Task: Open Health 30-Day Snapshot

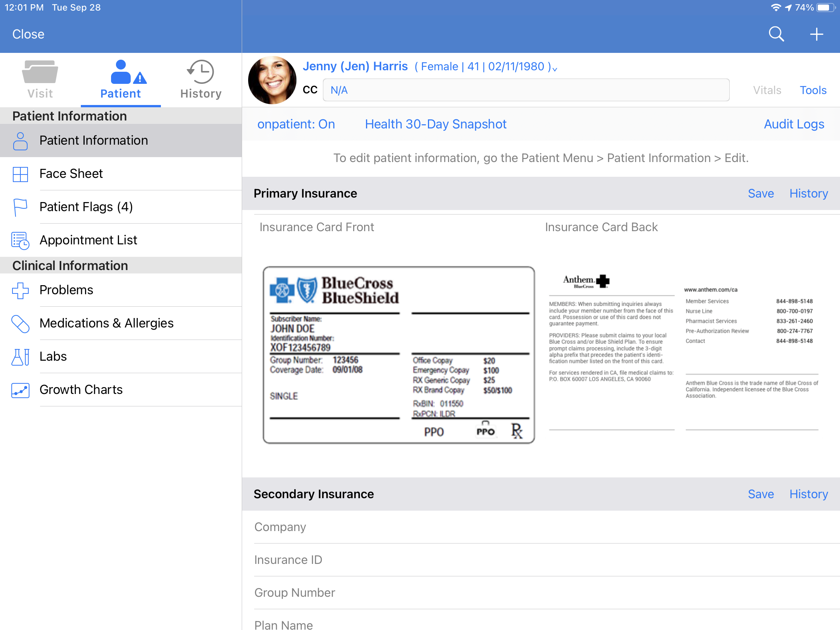Action: click(435, 124)
